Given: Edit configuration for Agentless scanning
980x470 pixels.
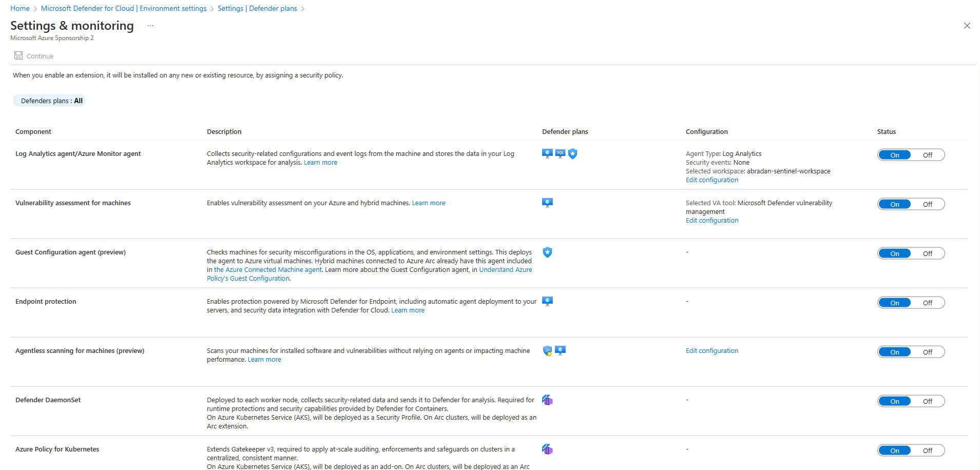Looking at the screenshot, I should pos(712,350).
